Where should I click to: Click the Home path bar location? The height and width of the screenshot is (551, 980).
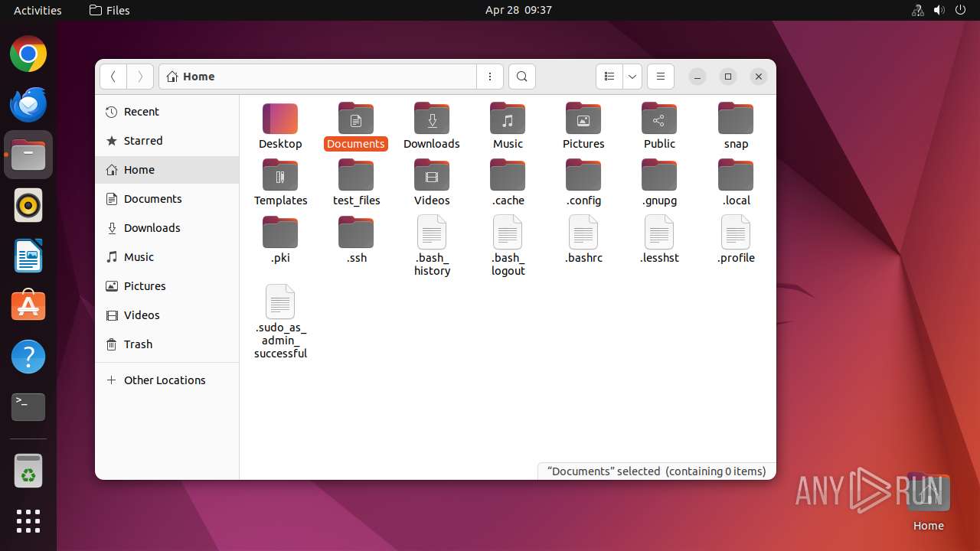(191, 77)
